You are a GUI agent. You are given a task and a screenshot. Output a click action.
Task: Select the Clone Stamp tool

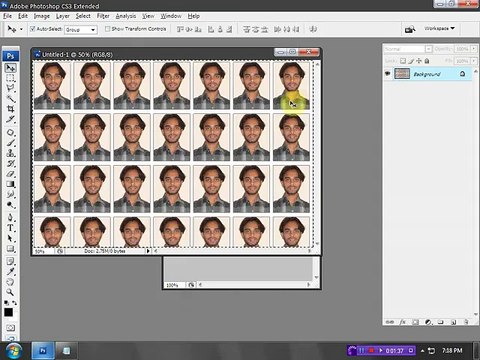click(10, 153)
